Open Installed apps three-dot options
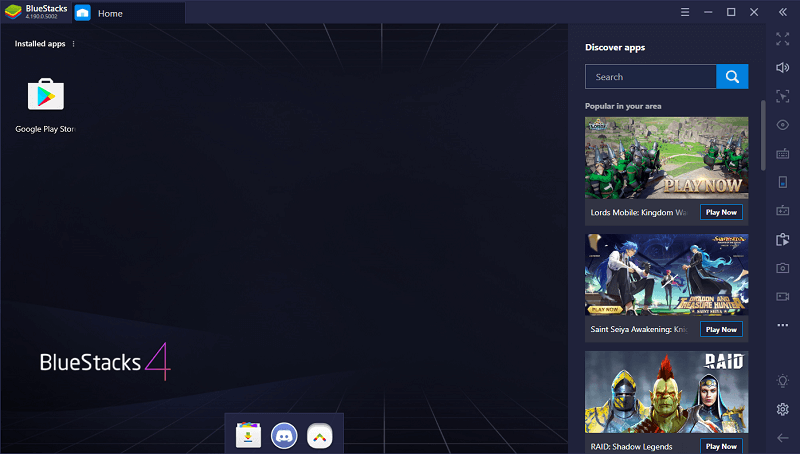This screenshot has height=454, width=800. (x=73, y=44)
